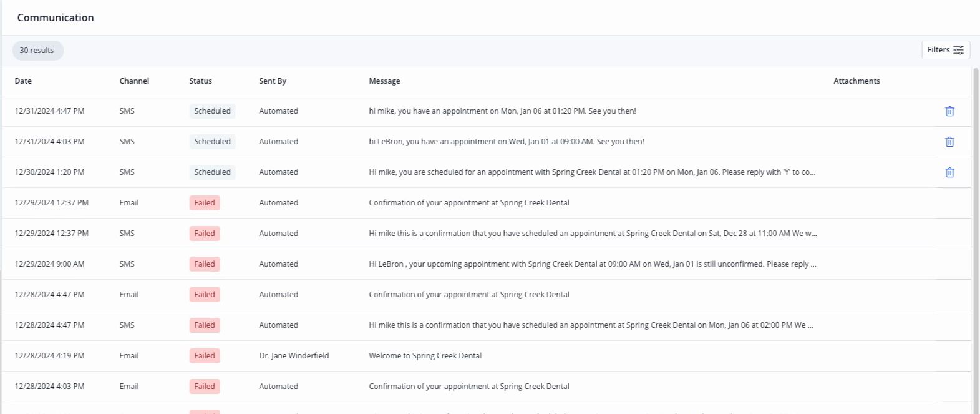Open the 'Welcome to Spring Creek Dental' message

pyautogui.click(x=425, y=356)
